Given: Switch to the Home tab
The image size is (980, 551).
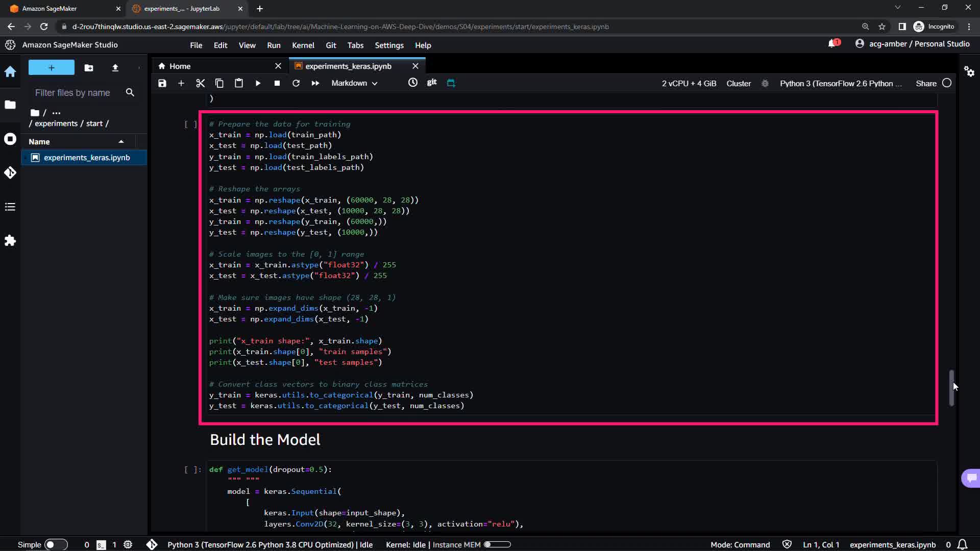Looking at the screenshot, I should pyautogui.click(x=180, y=66).
